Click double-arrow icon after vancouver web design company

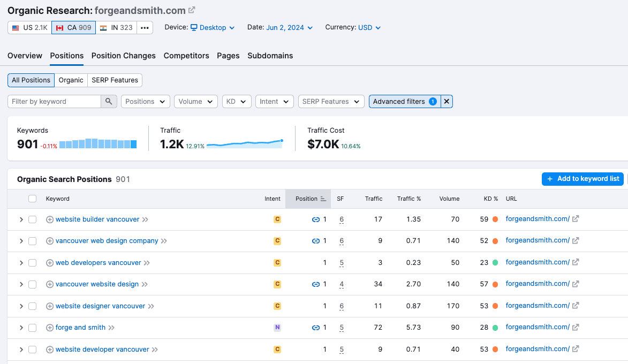[164, 241]
